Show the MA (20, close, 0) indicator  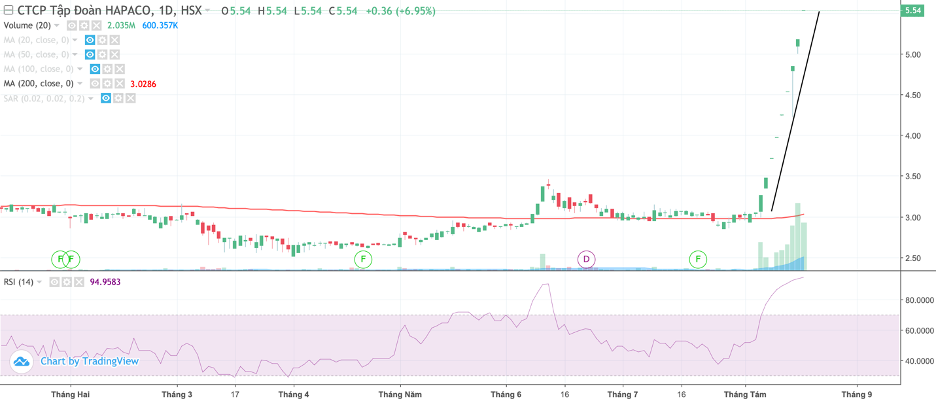pyautogui.click(x=90, y=40)
